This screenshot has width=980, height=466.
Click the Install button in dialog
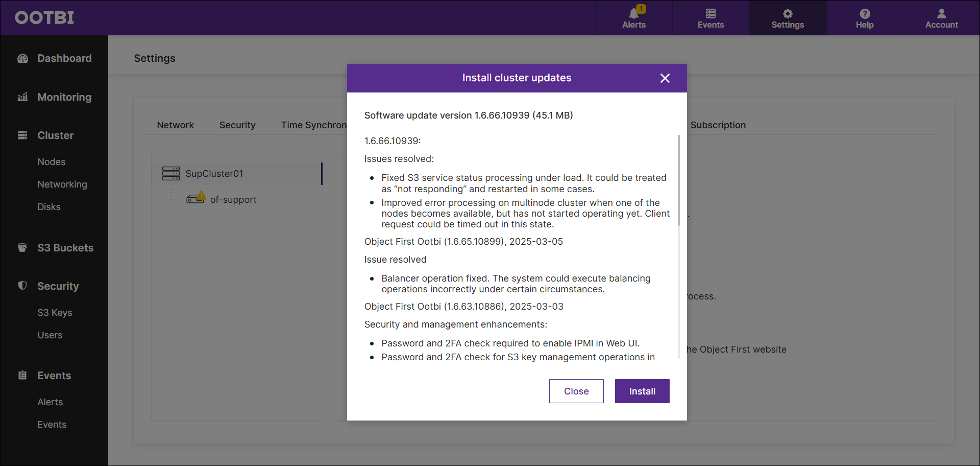pos(642,391)
